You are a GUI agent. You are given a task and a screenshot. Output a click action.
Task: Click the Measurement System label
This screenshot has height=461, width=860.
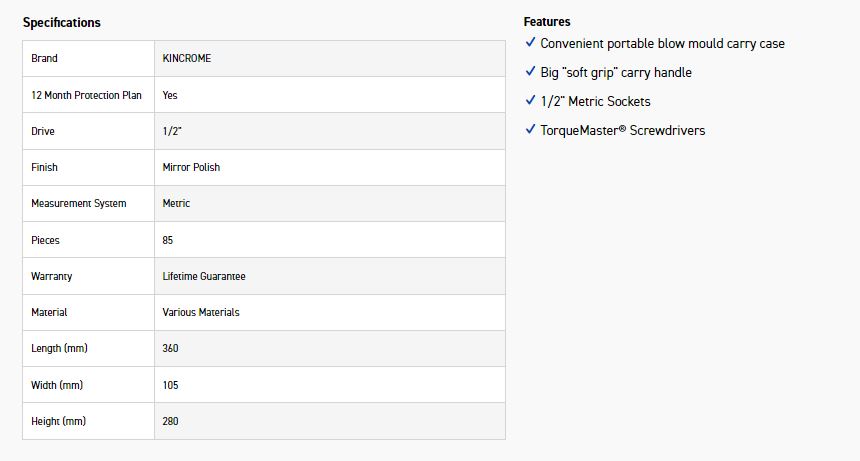(x=79, y=204)
